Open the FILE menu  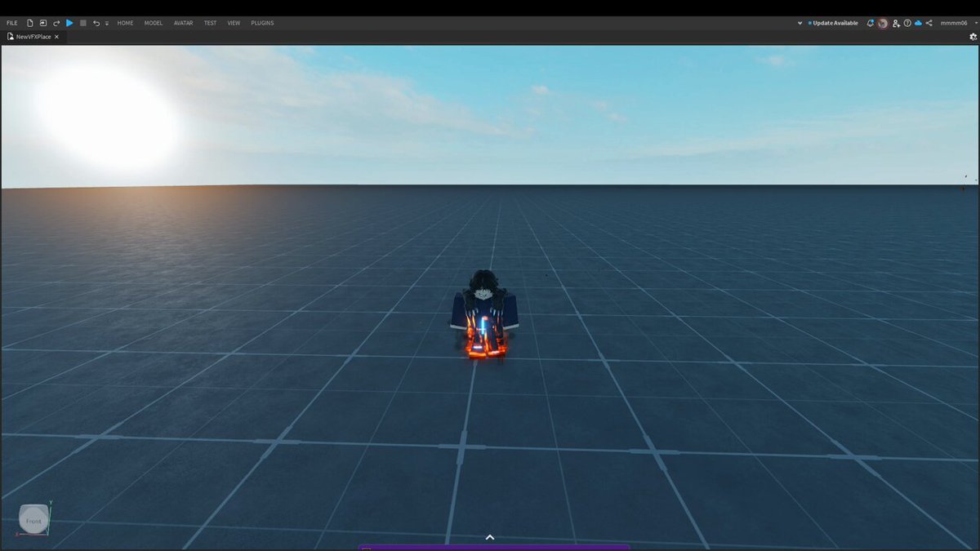[x=11, y=23]
